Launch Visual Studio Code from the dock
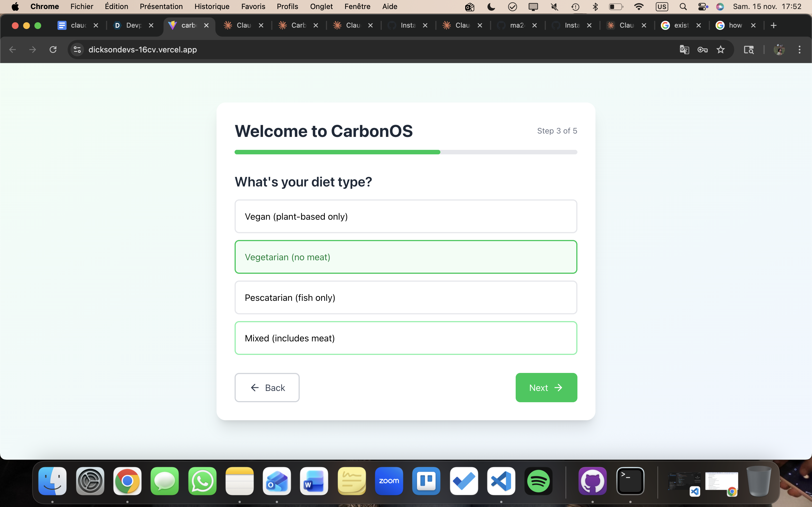Image resolution: width=812 pixels, height=507 pixels. point(501,481)
